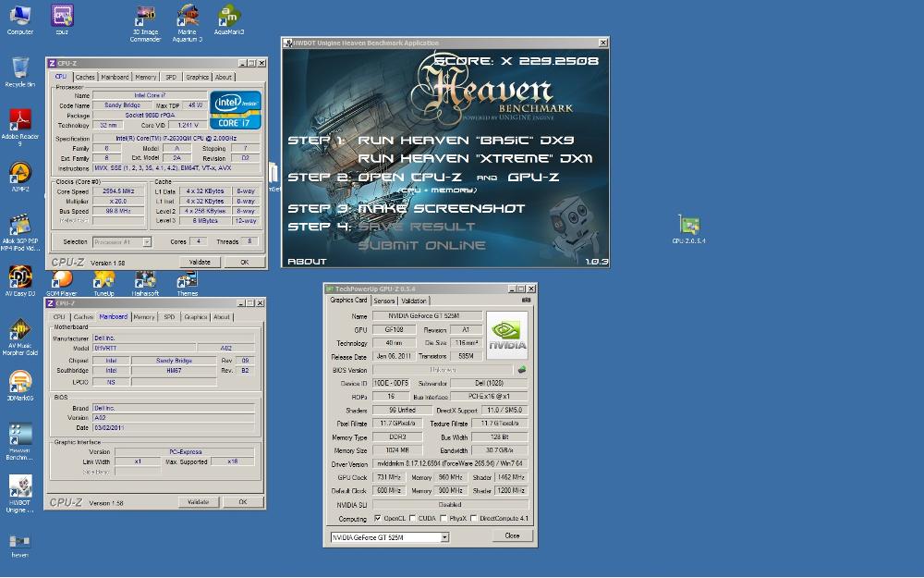Launch AquaMark3 desktop shortcut
The width and height of the screenshot is (924, 578).
pyautogui.click(x=229, y=20)
